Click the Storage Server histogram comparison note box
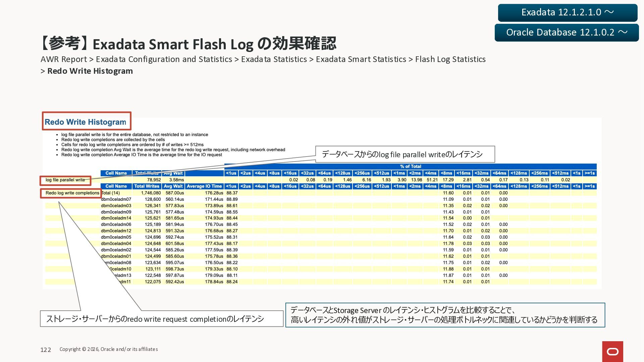This screenshot has width=644, height=362. (x=445, y=315)
